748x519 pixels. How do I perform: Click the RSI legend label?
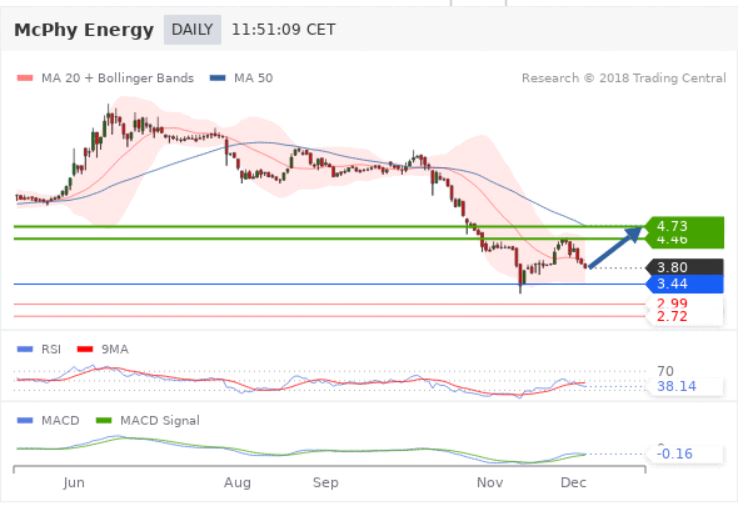click(x=51, y=349)
